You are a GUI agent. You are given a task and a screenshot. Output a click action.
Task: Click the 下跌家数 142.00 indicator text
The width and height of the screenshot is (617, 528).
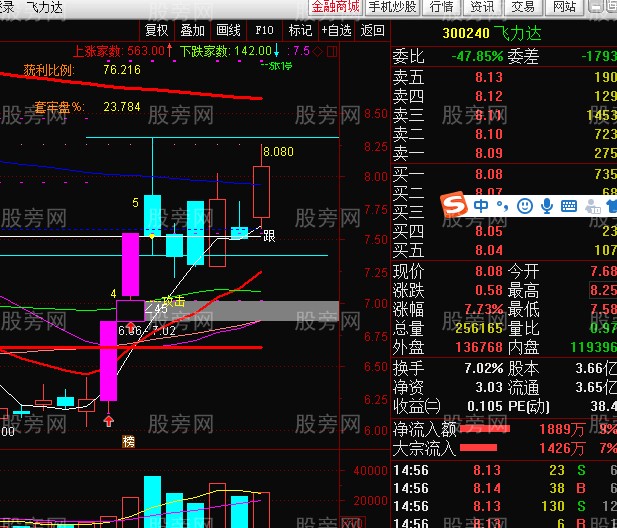225,51
